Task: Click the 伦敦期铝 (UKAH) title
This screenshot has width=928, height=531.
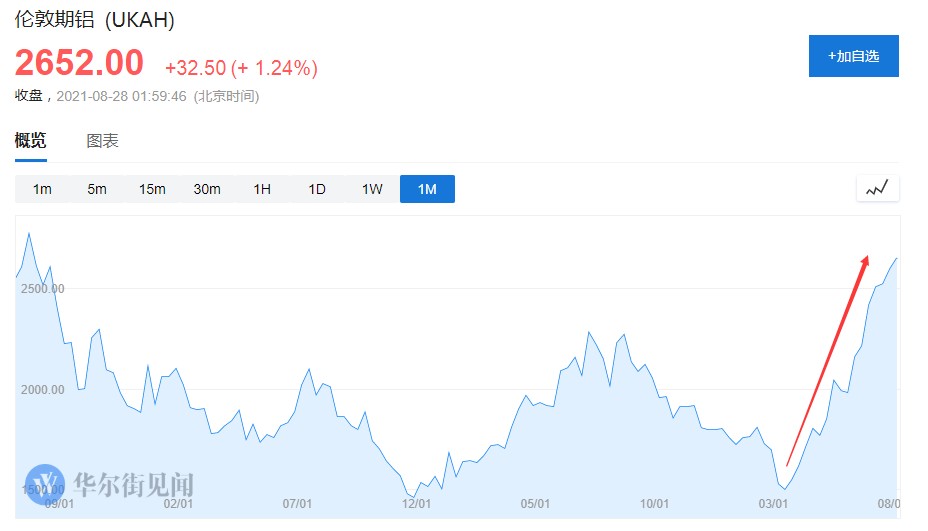Action: click(94, 20)
